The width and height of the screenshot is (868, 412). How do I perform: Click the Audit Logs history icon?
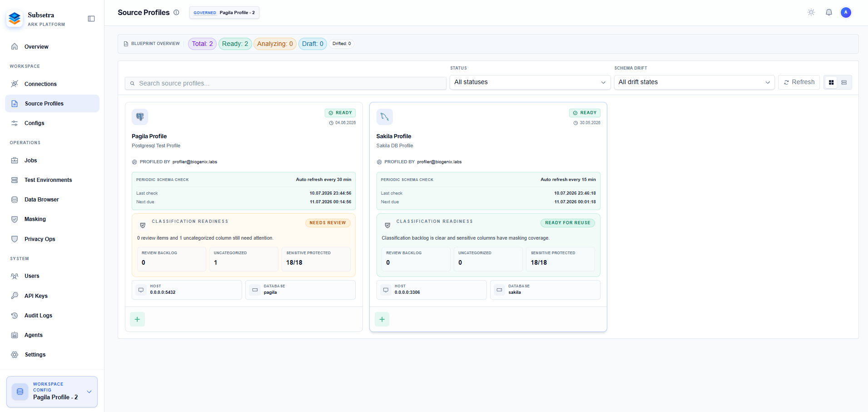point(15,316)
